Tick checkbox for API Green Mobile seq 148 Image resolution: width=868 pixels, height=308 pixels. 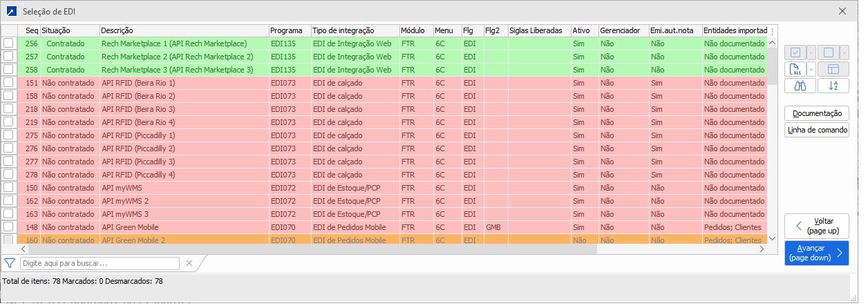[8, 227]
